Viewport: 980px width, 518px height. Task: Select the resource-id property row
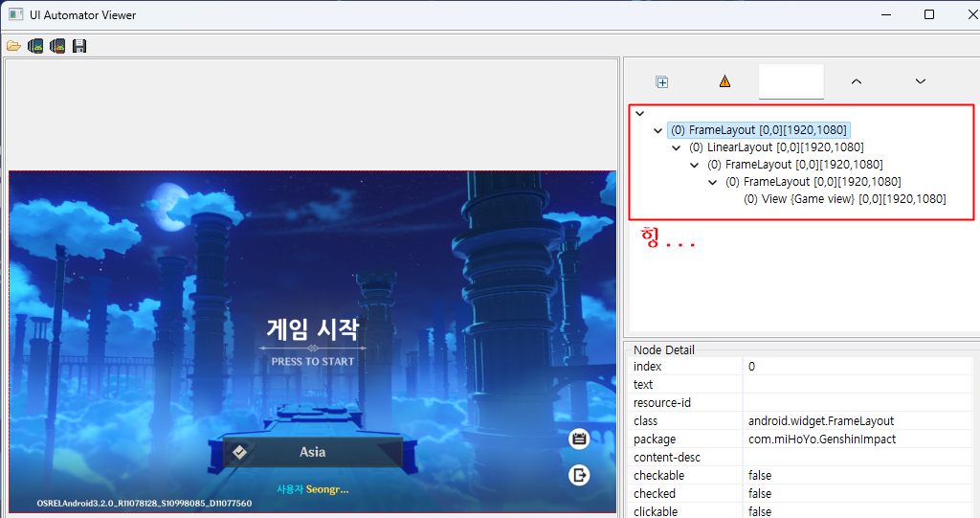click(800, 403)
